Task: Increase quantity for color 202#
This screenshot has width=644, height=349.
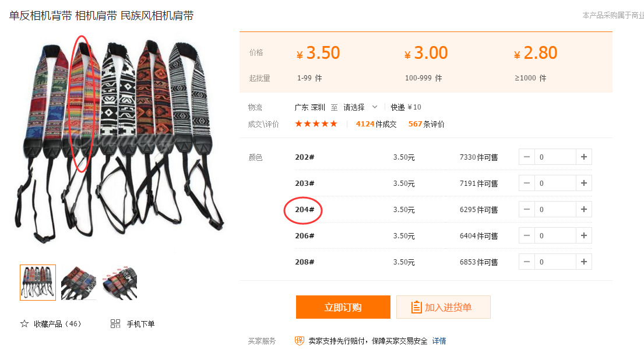Action: [x=583, y=157]
